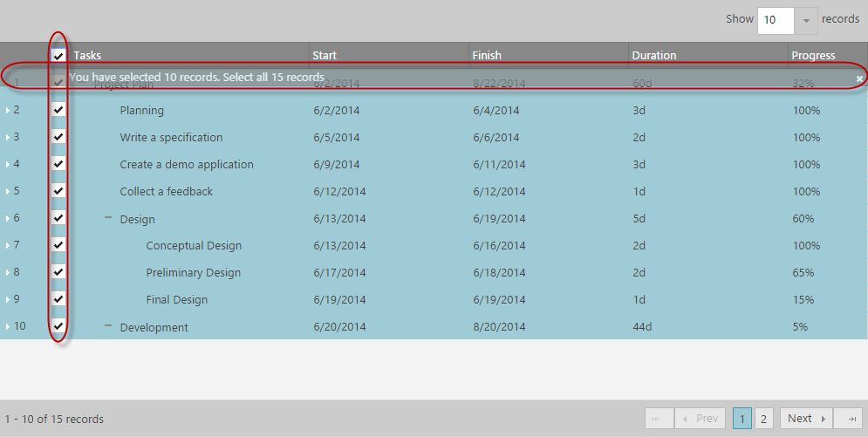Collapse the Design task group
Image resolution: width=868 pixels, height=437 pixels.
(x=108, y=218)
